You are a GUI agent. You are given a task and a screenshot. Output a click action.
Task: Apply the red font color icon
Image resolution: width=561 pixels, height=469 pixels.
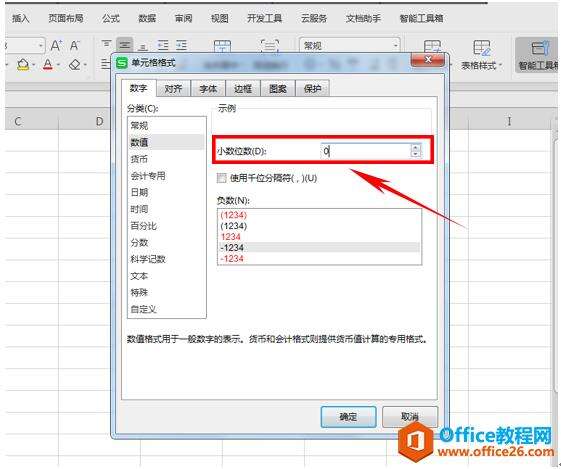tap(48, 65)
